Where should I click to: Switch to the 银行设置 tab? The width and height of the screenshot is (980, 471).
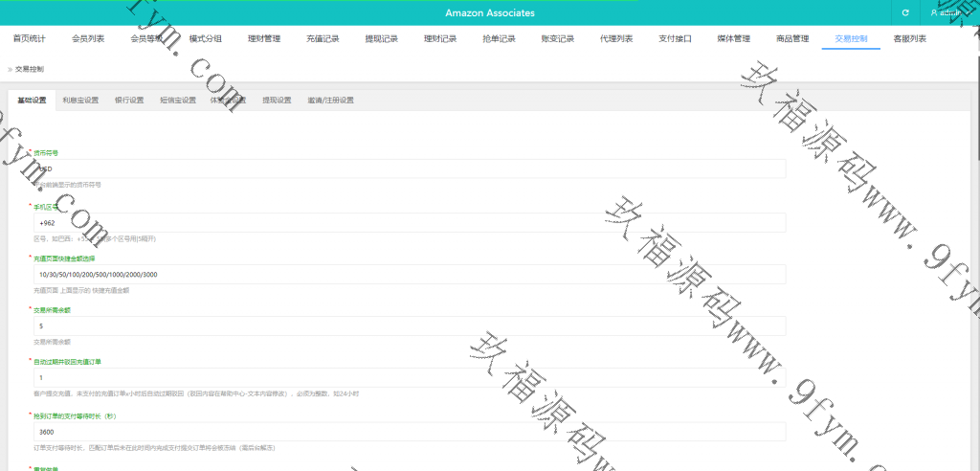[x=129, y=100]
